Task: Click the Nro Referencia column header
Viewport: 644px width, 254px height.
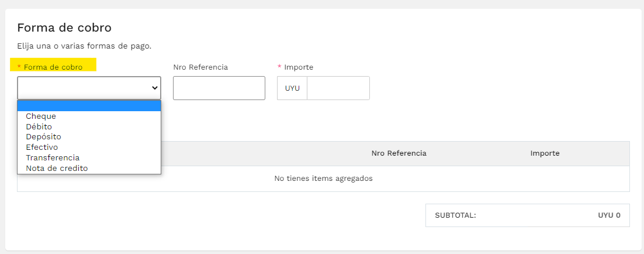Action: tap(399, 153)
